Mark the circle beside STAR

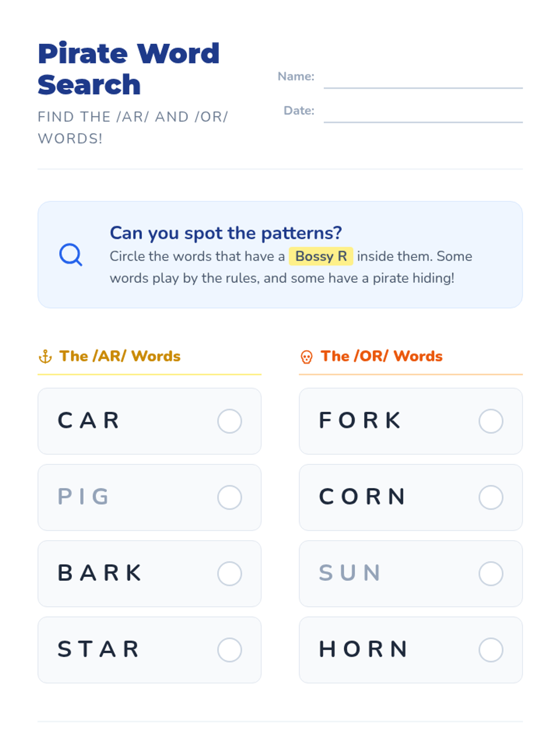[230, 649]
